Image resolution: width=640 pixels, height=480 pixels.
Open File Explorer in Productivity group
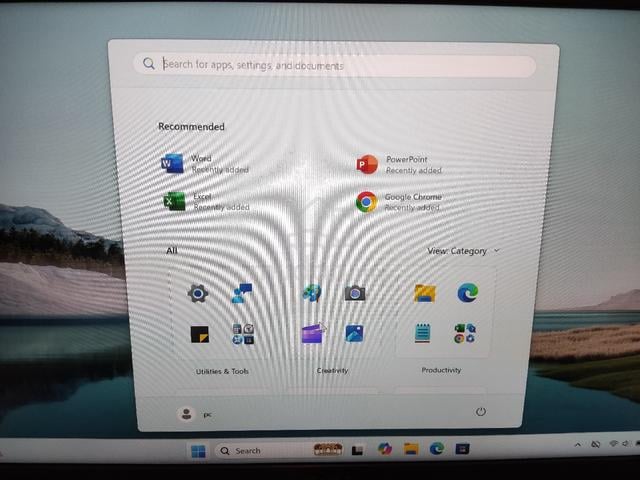pyautogui.click(x=424, y=293)
